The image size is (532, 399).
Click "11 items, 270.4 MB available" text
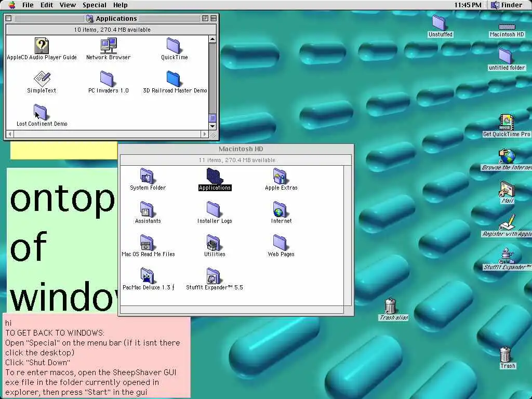(x=237, y=160)
